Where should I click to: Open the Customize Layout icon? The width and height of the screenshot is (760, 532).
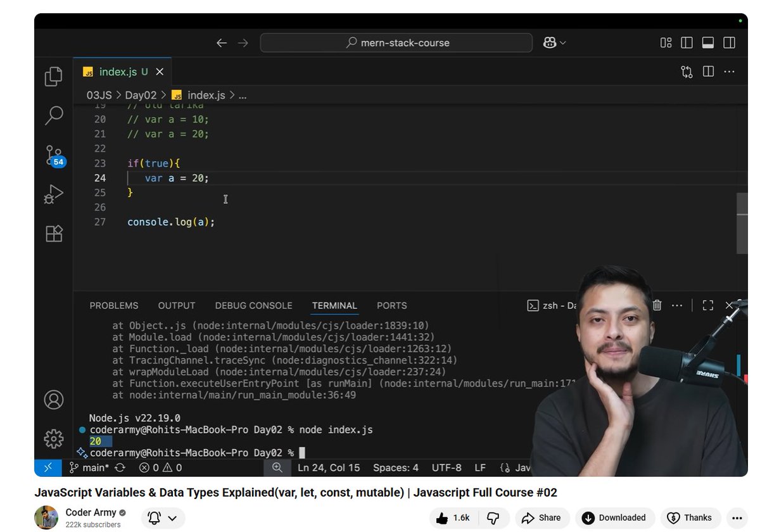click(x=666, y=42)
